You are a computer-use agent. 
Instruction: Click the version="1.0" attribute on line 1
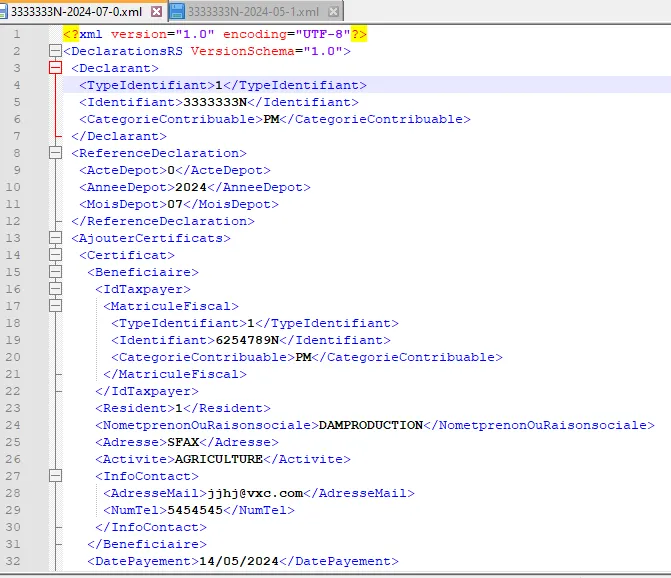[x=163, y=34]
